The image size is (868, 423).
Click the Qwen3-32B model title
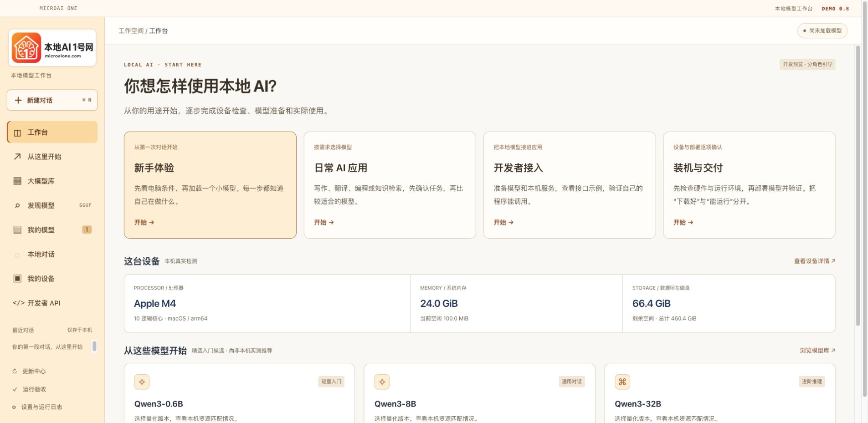(638, 404)
